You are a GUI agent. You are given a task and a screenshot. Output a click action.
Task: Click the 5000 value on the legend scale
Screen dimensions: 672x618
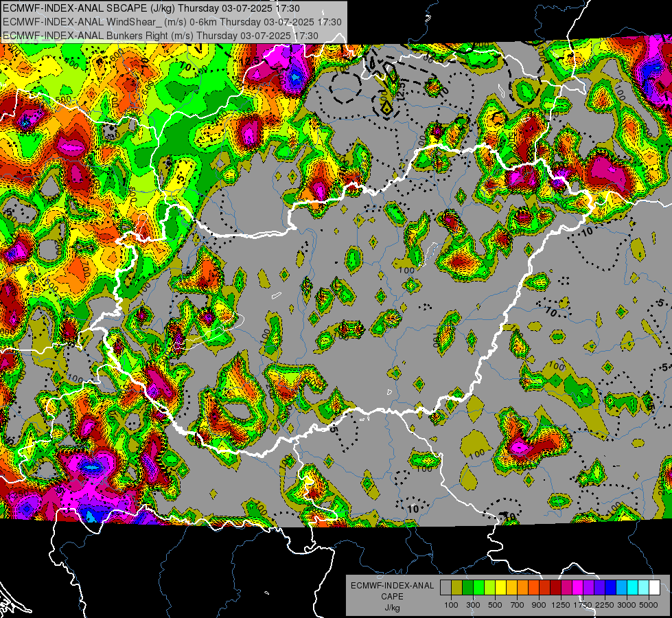(x=649, y=605)
